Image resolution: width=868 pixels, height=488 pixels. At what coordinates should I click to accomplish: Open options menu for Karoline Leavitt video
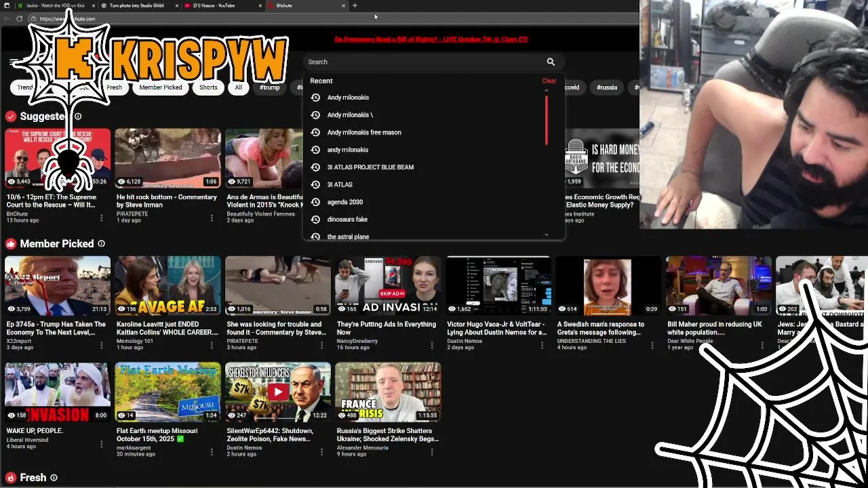[x=212, y=345]
